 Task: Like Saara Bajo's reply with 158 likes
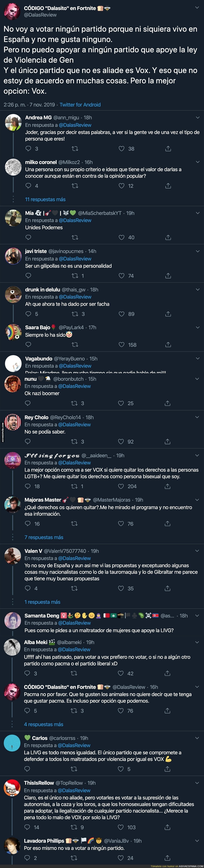click(x=122, y=345)
